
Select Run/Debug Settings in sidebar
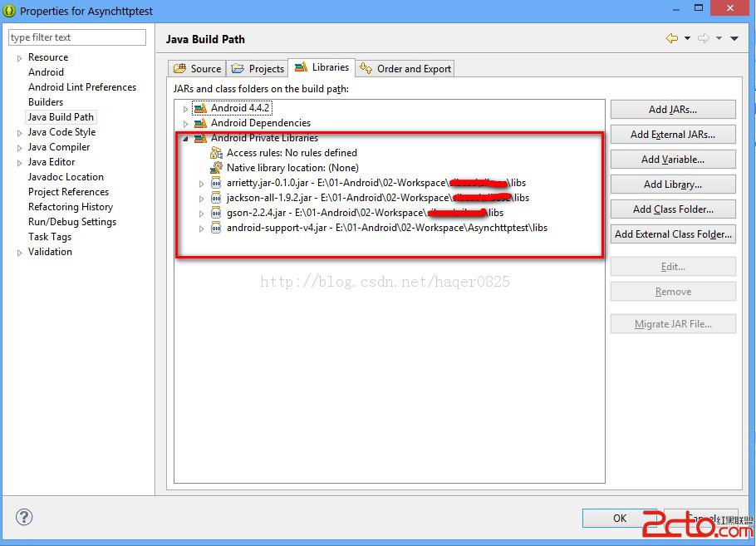pos(72,221)
